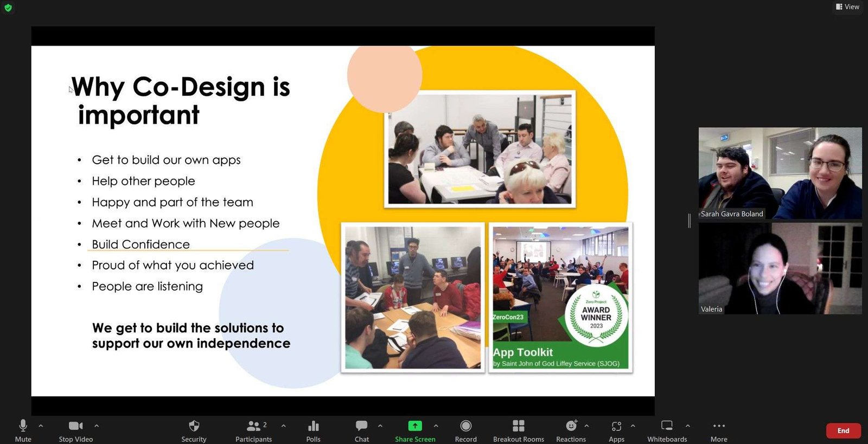This screenshot has height=444, width=868.
Task: Click bullet 'Happy and part of the team'
Action: coord(173,202)
